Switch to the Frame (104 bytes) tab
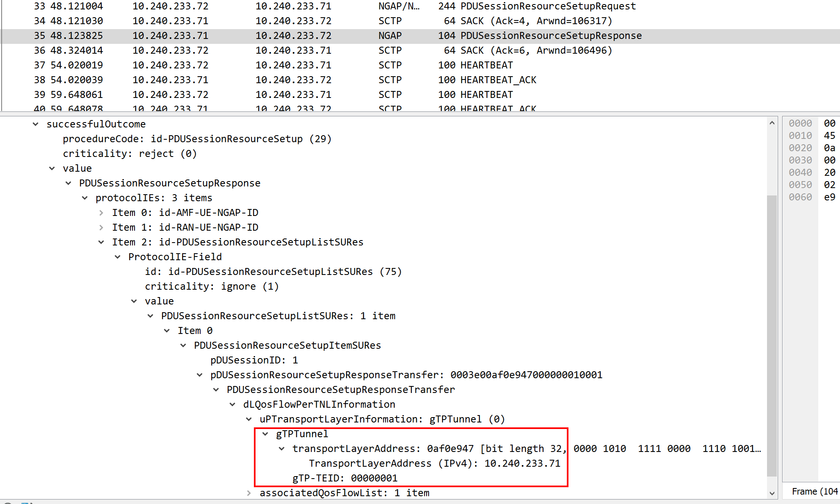 (x=814, y=491)
